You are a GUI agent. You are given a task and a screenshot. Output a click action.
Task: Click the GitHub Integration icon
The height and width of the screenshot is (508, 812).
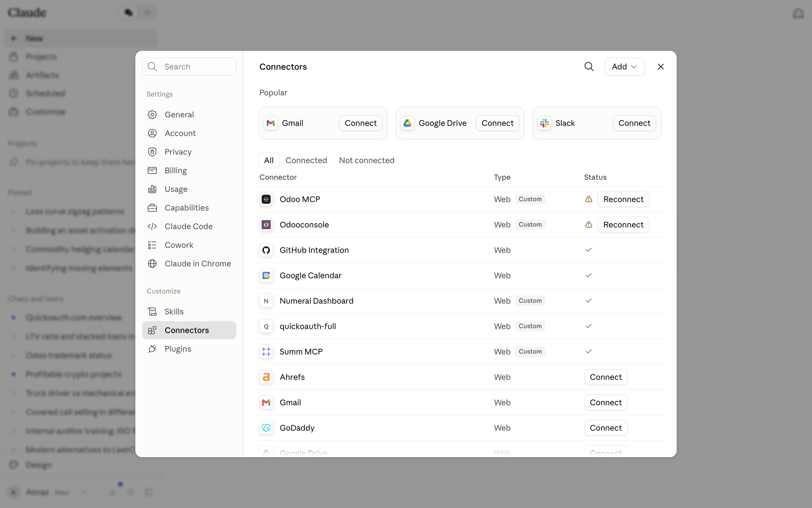[x=266, y=250]
